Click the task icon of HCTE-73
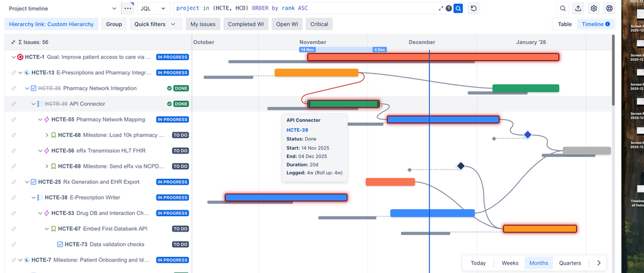This screenshot has height=273, width=644. [x=60, y=245]
